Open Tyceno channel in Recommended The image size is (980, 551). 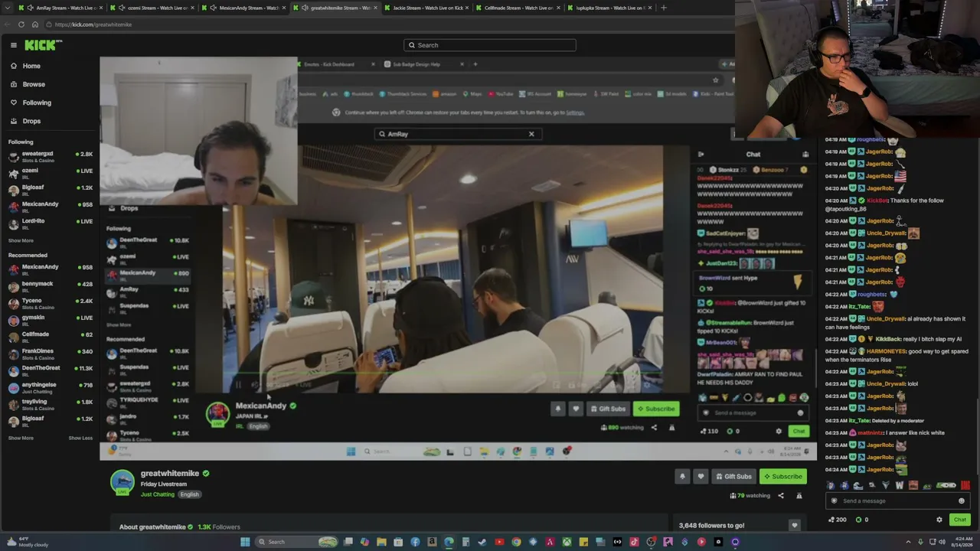click(50, 303)
